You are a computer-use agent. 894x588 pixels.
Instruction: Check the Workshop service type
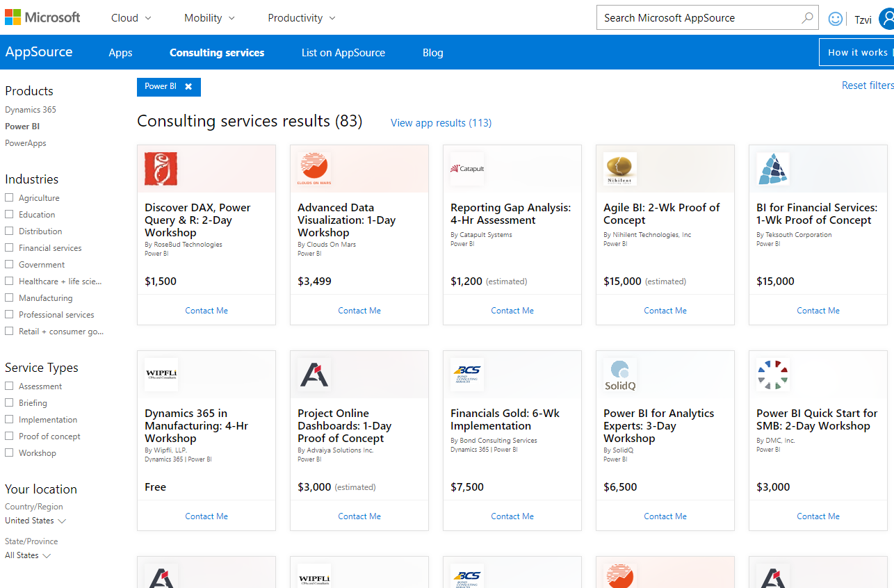(x=9, y=452)
